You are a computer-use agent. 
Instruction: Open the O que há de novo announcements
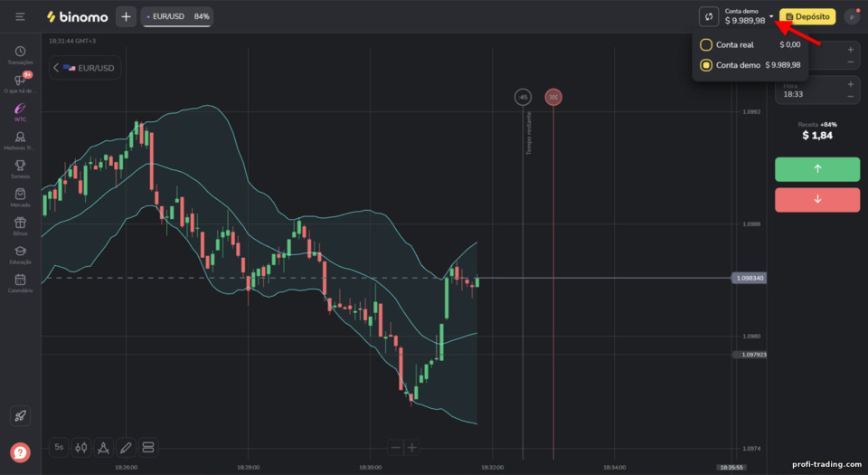[x=20, y=83]
